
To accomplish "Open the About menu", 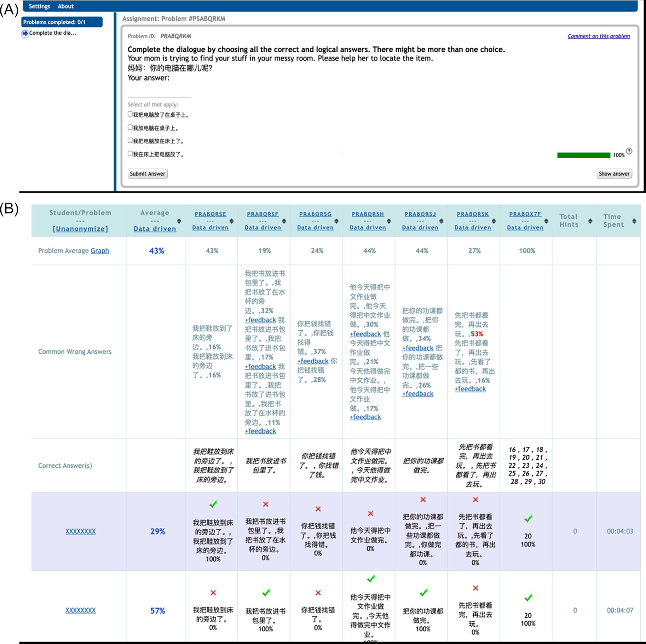I will [65, 6].
